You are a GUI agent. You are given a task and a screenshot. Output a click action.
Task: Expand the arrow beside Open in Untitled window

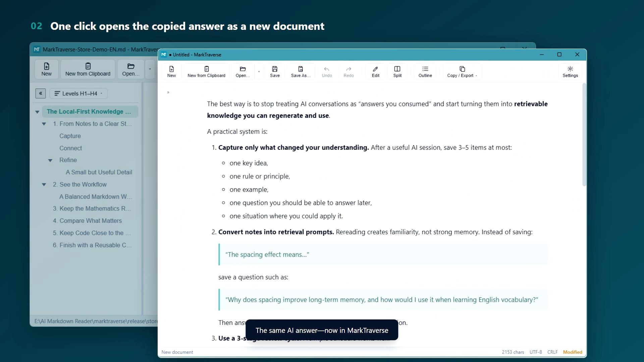point(259,71)
